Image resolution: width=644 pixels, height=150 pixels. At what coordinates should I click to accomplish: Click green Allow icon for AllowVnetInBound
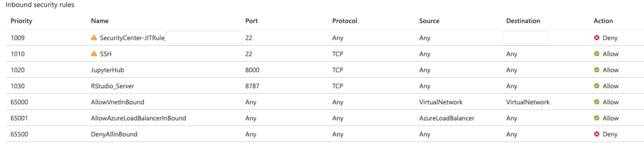tap(597, 102)
